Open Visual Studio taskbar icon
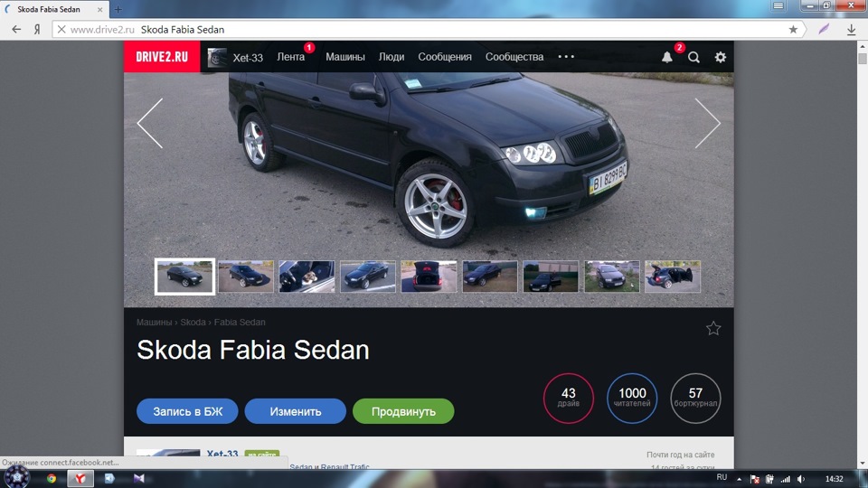This screenshot has height=488, width=868. point(139,479)
